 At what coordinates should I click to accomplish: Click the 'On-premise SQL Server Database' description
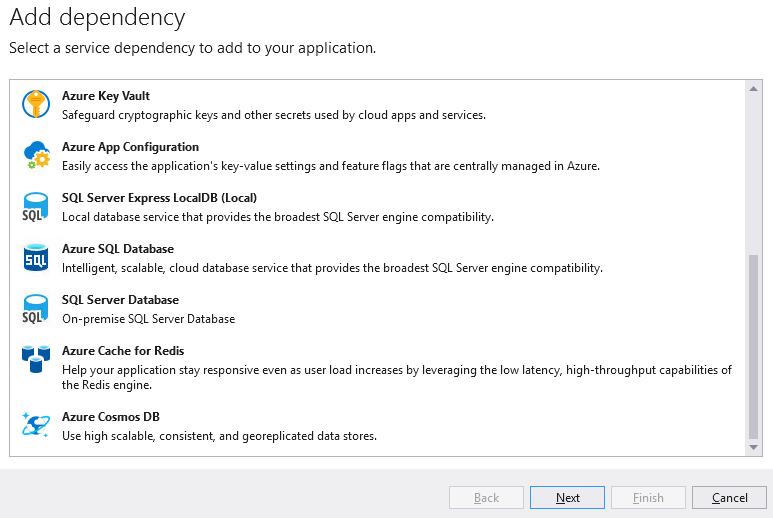point(148,319)
